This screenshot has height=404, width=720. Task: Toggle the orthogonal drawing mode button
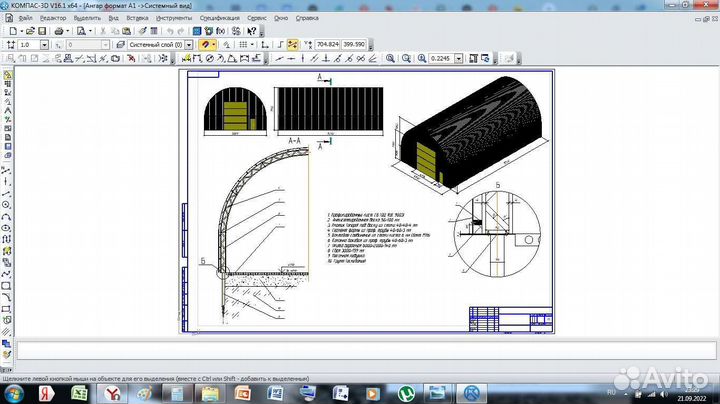[279, 45]
